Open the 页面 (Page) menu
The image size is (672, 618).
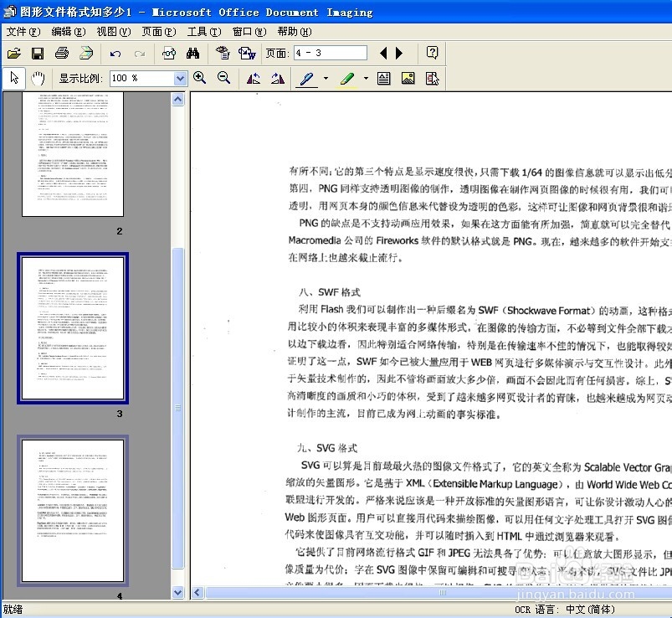pos(158,32)
